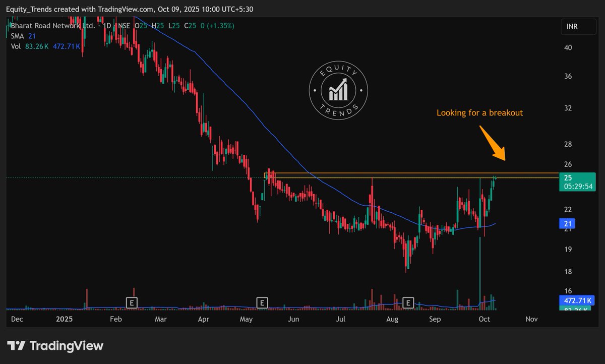Screen dimensions: 605x364
Task: Click the Sep label on time axis
Action: (x=435, y=319)
